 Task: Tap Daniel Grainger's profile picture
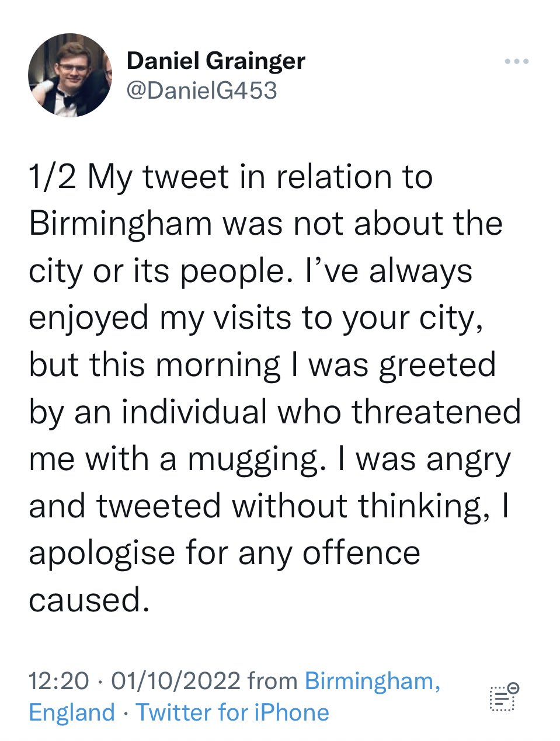tap(70, 75)
